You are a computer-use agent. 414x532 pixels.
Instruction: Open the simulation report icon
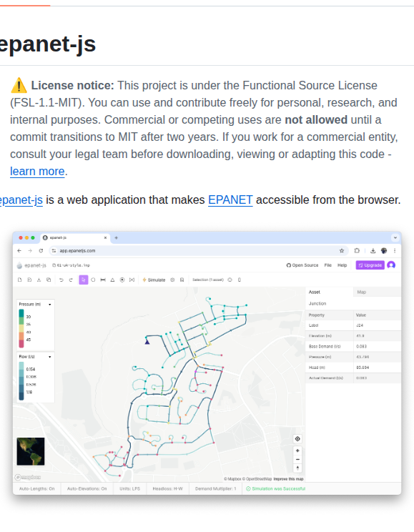pos(182,280)
